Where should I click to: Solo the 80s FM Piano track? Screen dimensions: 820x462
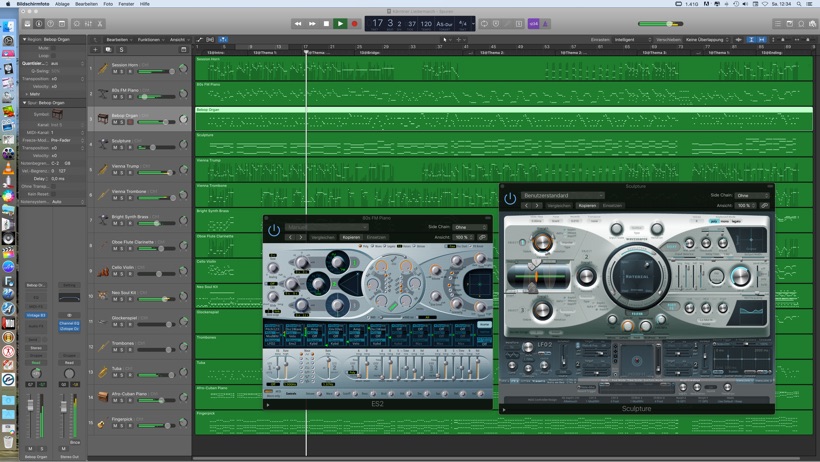click(x=122, y=97)
